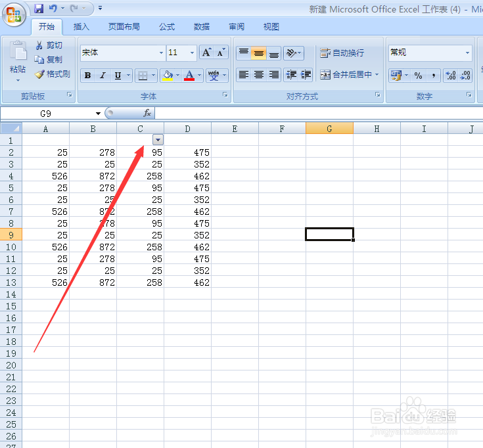Click the fx insert function icon
This screenshot has width=483, height=448.
[147, 113]
